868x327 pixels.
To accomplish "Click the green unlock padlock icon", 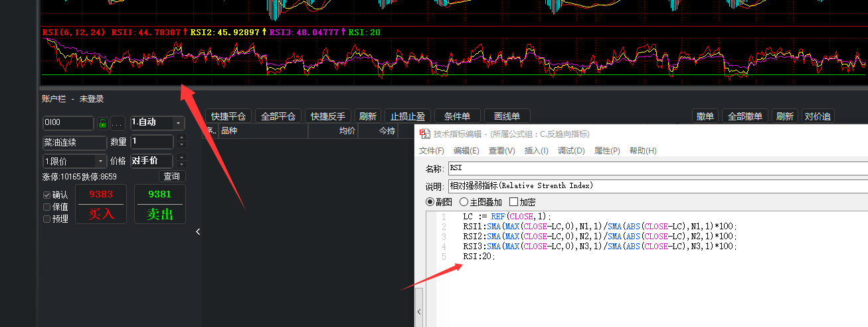I will pyautogui.click(x=102, y=123).
